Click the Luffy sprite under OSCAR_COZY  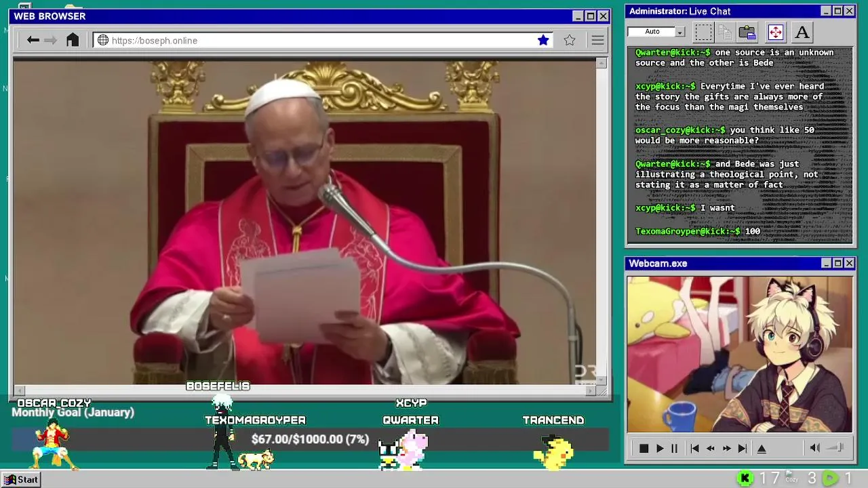coord(55,445)
